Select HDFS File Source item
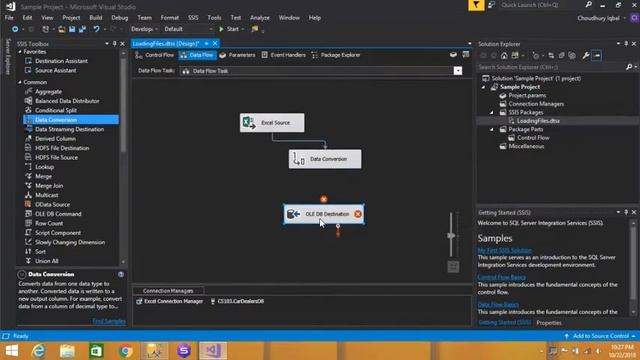 click(56, 157)
